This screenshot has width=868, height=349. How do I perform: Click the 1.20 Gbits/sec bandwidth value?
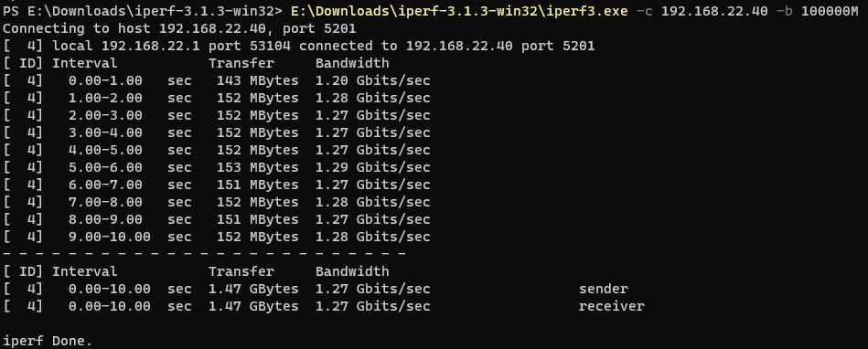(x=372, y=80)
